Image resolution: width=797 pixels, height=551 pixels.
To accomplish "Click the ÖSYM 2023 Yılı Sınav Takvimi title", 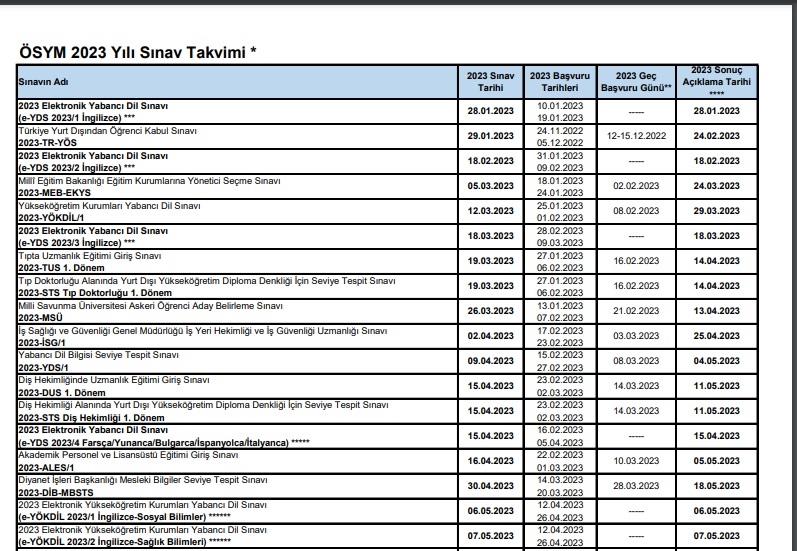I will pos(131,52).
